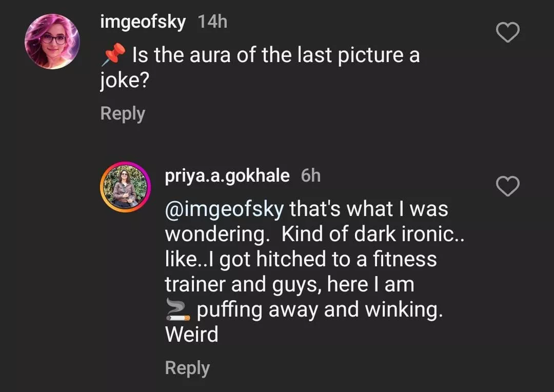This screenshot has width=554, height=392.
Task: Click the 14h timestamp
Action: 212,22
